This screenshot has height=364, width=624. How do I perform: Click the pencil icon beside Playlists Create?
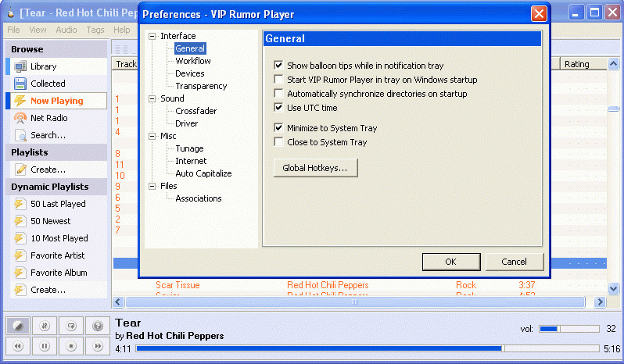pos(20,170)
